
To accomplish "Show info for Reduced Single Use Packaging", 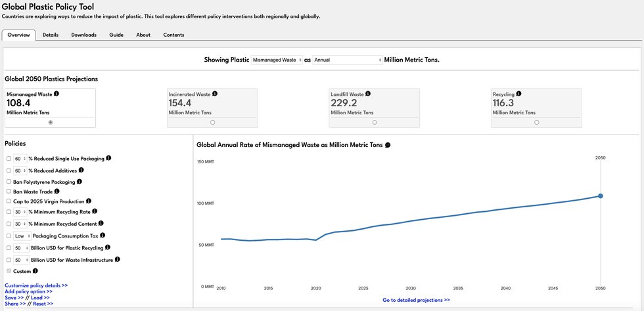I will point(109,158).
